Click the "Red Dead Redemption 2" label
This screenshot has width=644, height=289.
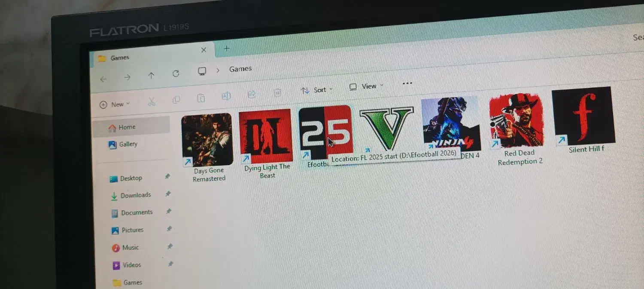pos(520,157)
